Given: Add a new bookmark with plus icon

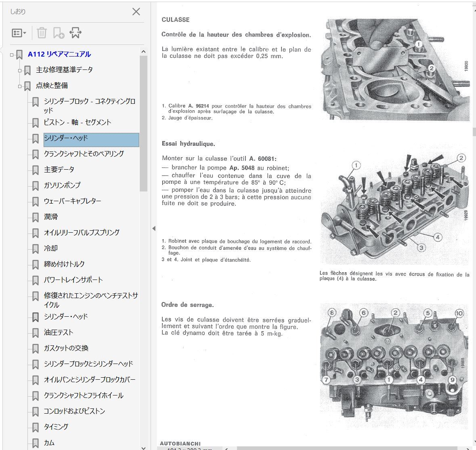Looking at the screenshot, I should coord(58,33).
